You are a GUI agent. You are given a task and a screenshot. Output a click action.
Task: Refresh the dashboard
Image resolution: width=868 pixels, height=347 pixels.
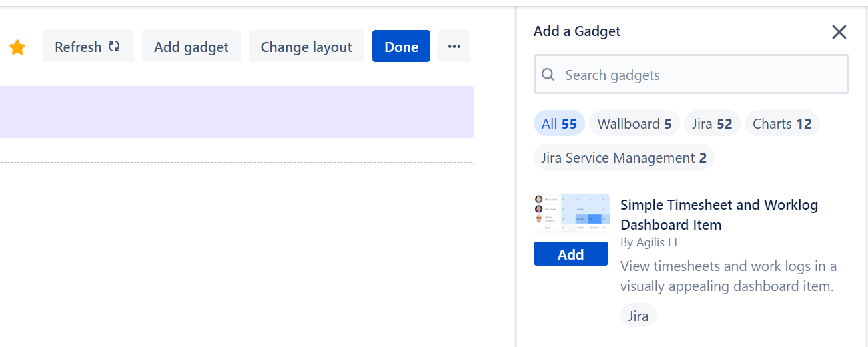pos(88,47)
